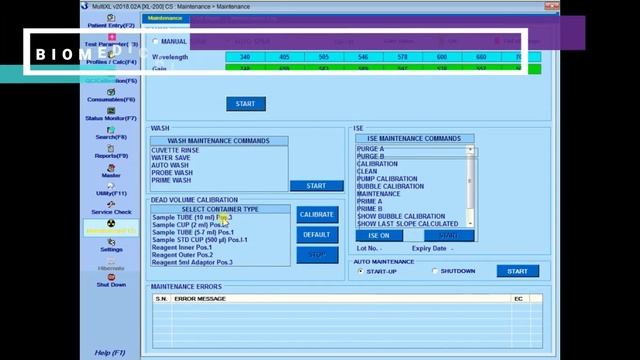Viewport: 640px width, 360px height.
Task: Click ISE command list scroll-down arrow
Action: (470, 223)
